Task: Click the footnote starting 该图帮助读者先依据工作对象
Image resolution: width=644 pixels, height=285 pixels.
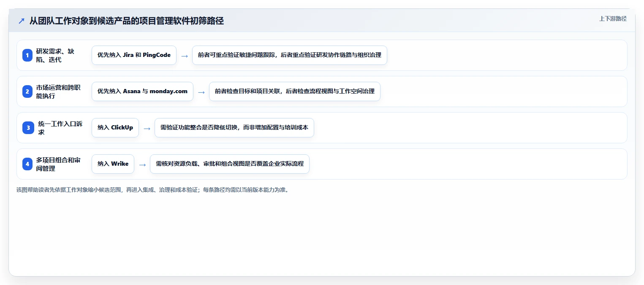Action: (x=152, y=190)
